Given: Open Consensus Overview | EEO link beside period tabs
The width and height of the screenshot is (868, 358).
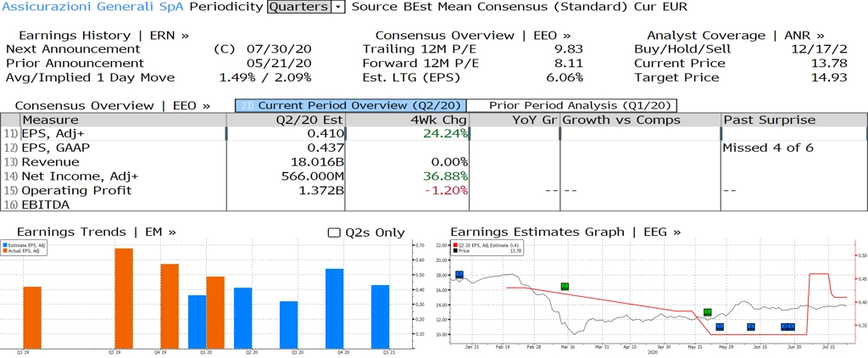Looking at the screenshot, I should [x=113, y=105].
